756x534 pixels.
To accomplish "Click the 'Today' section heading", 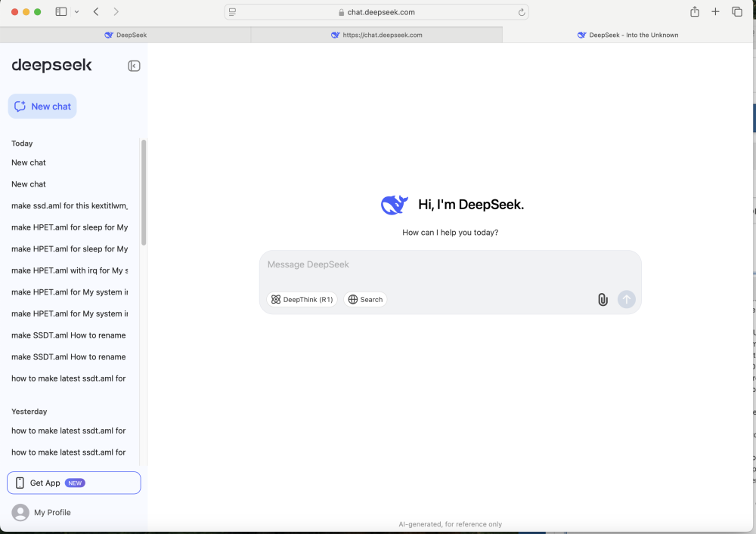I will pyautogui.click(x=22, y=144).
